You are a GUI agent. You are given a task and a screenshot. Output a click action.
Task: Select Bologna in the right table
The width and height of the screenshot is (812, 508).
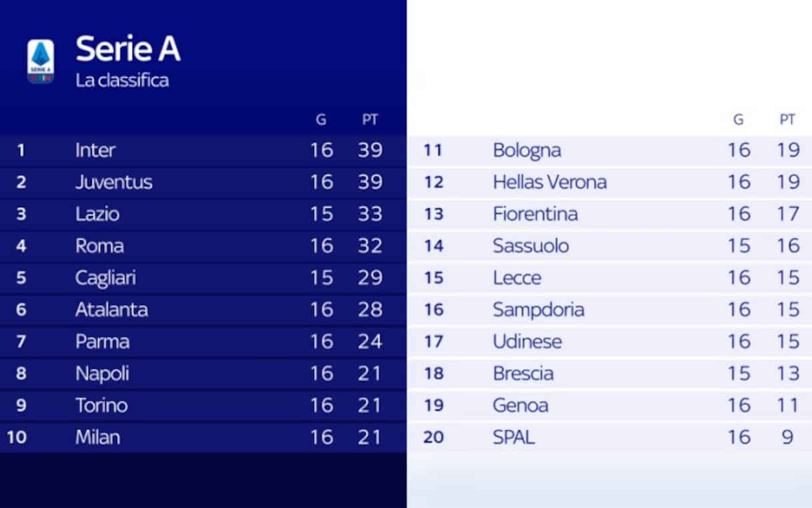click(x=527, y=150)
